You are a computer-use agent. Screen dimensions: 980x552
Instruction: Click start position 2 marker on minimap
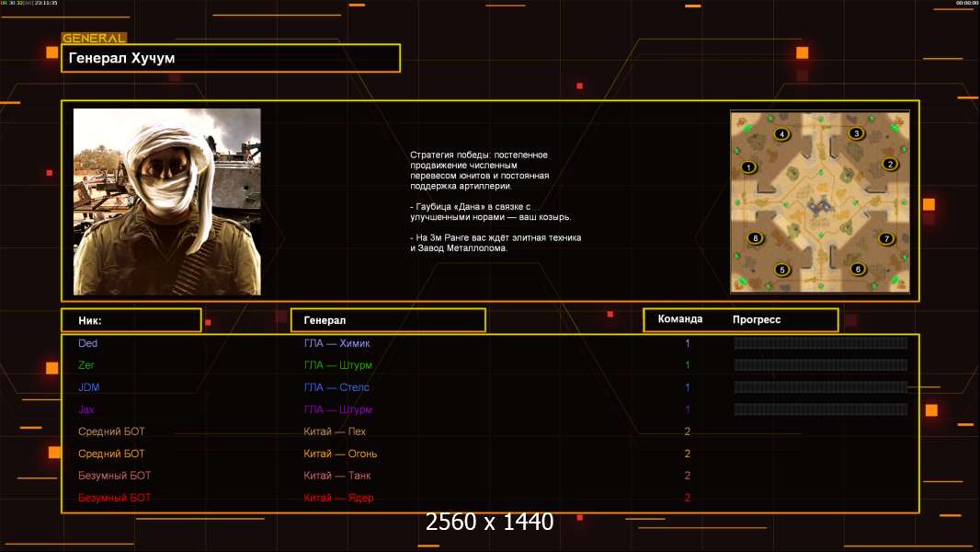pos(890,165)
